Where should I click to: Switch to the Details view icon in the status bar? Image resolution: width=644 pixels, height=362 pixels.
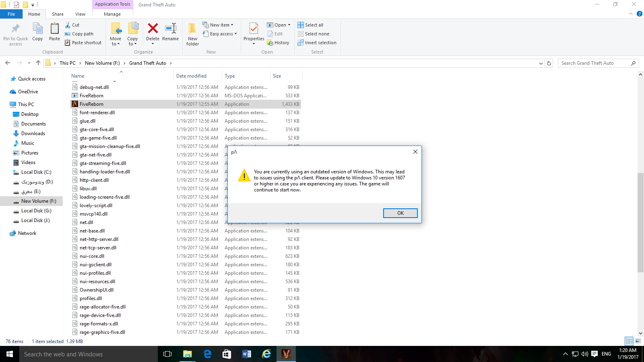[629, 341]
